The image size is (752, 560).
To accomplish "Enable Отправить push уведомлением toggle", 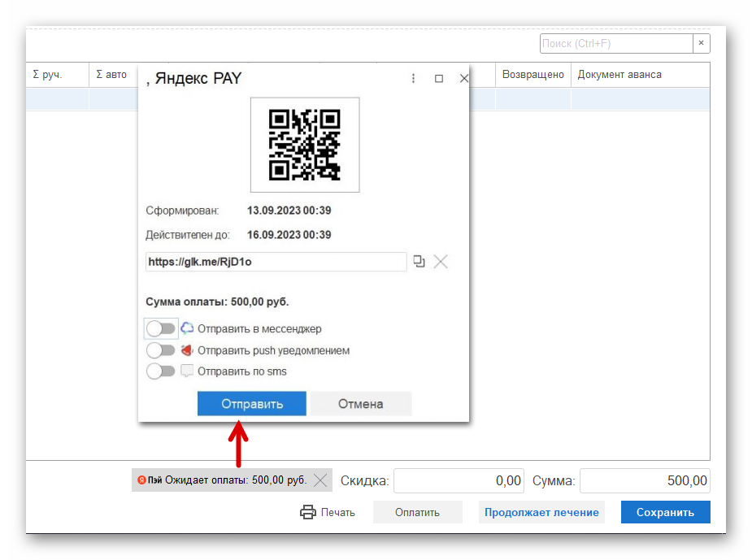I will tap(161, 350).
